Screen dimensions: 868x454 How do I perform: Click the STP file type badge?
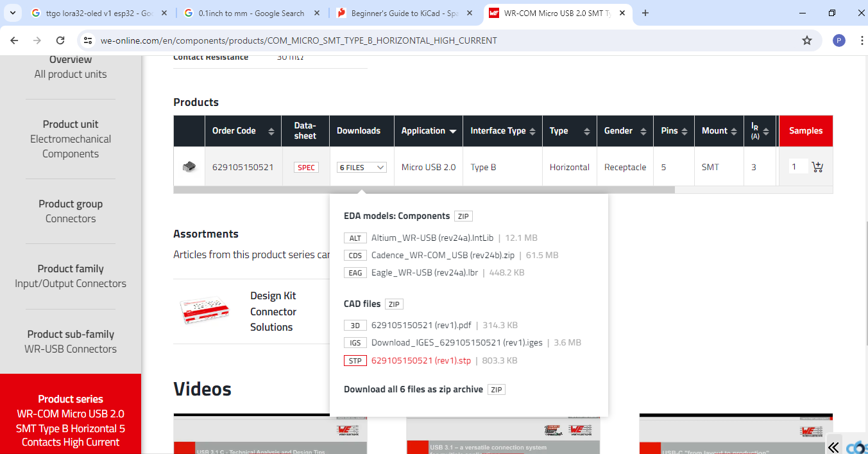point(355,361)
